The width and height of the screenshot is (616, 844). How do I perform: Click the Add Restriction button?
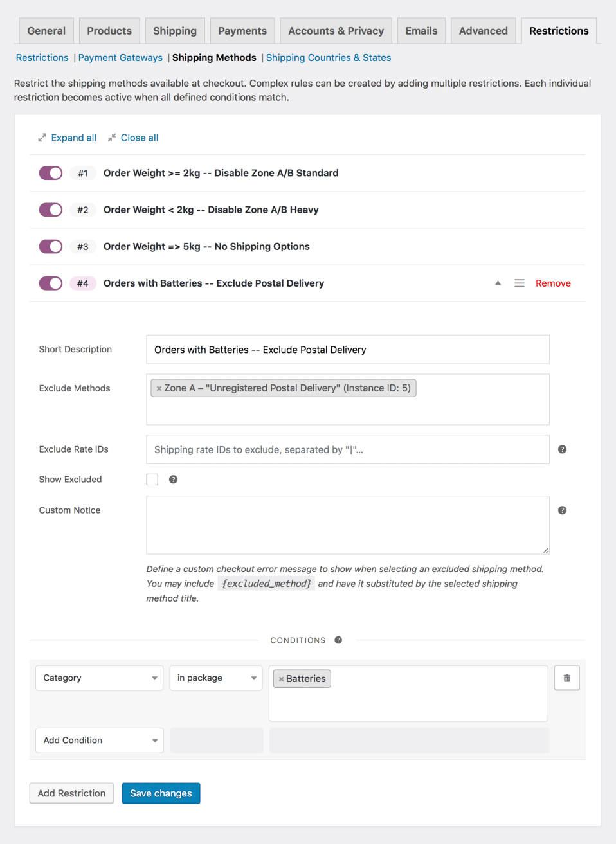click(x=71, y=793)
